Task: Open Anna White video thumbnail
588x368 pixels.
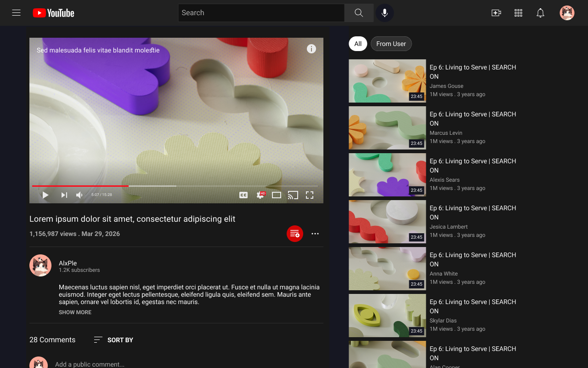Action: pyautogui.click(x=387, y=269)
